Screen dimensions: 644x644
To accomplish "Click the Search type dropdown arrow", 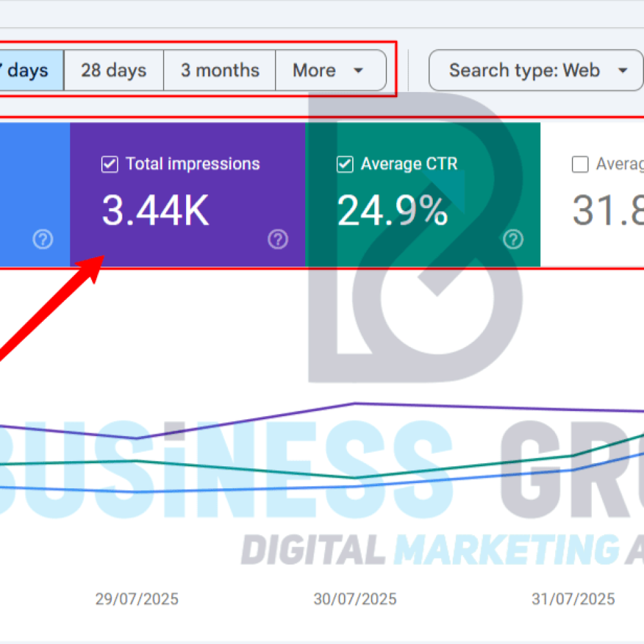I will pyautogui.click(x=623, y=71).
